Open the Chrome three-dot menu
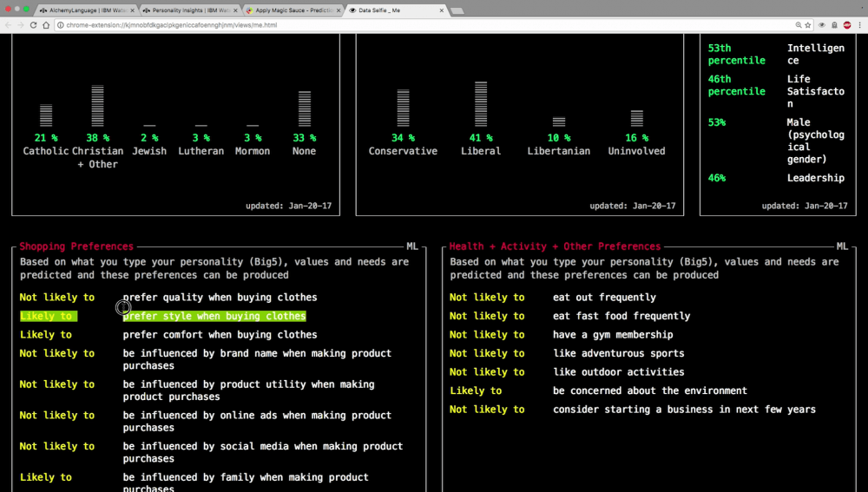 coord(858,25)
